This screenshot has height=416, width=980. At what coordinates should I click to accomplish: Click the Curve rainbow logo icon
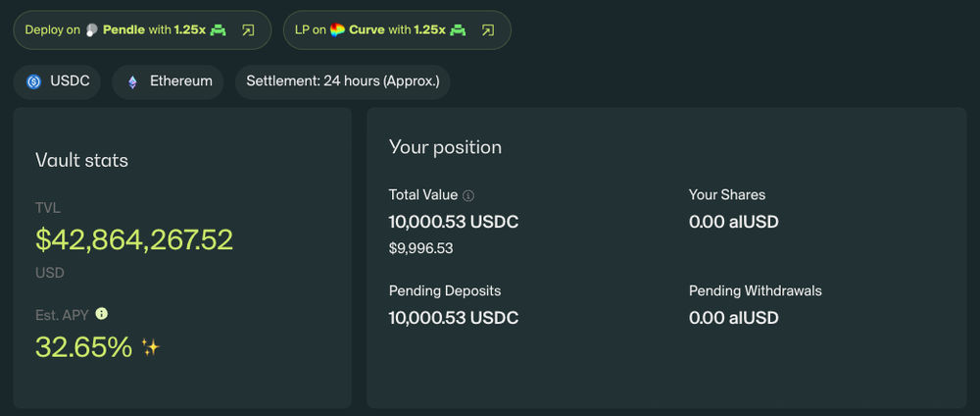pos(337,30)
